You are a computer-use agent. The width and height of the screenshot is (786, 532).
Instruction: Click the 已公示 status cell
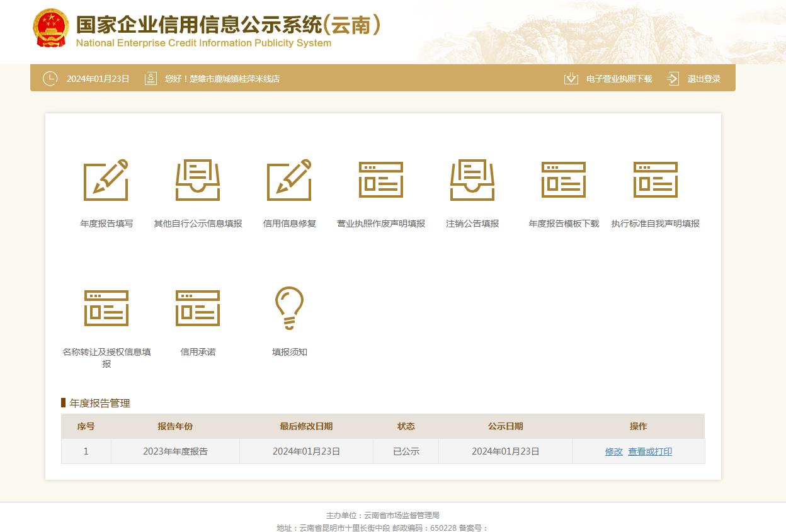pos(406,451)
